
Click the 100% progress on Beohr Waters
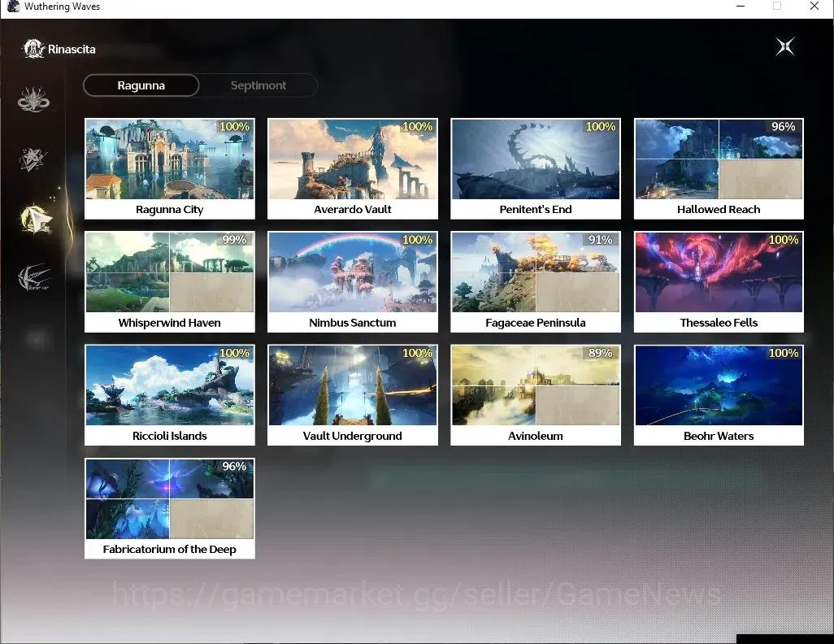(x=784, y=353)
